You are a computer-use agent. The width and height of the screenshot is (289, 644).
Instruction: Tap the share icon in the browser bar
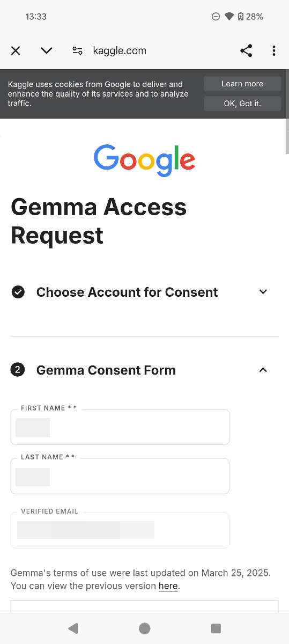point(246,50)
